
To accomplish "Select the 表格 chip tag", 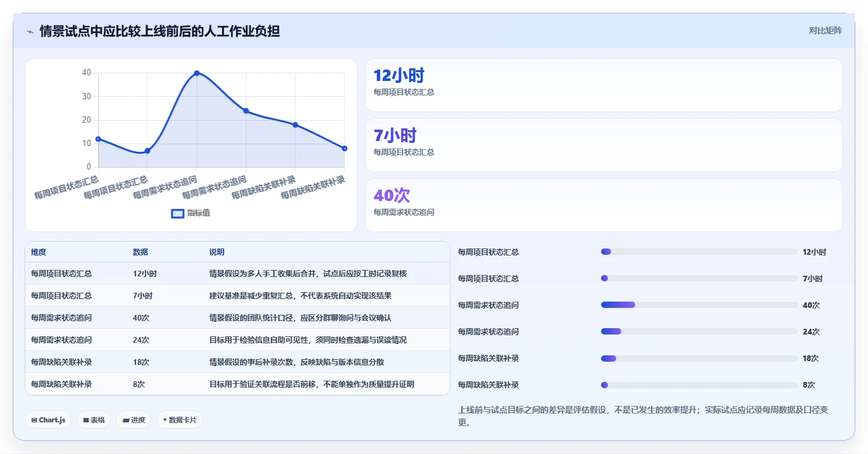I will 94,420.
